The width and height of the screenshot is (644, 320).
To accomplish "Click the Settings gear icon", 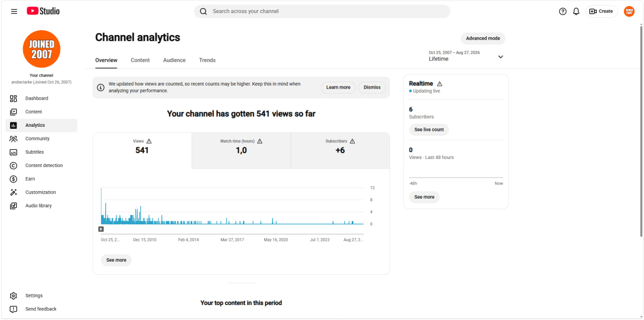I will click(x=14, y=296).
